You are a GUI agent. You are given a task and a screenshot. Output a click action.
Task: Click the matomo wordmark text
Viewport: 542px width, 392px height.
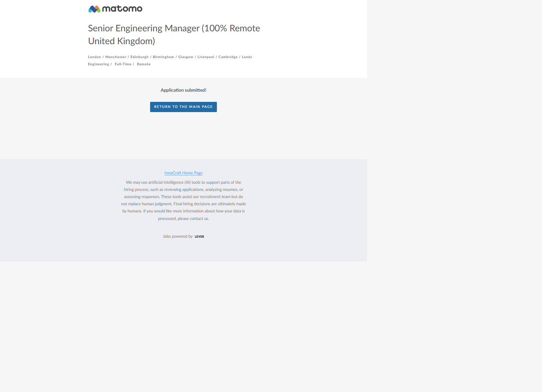click(122, 9)
